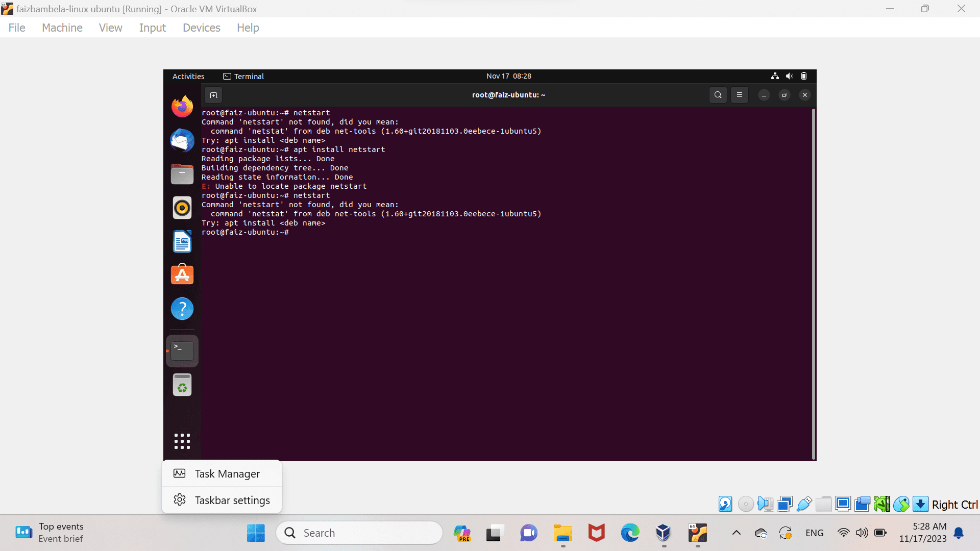Click VirtualBox mouse integration status icon
Image resolution: width=980 pixels, height=551 pixels.
click(x=901, y=504)
